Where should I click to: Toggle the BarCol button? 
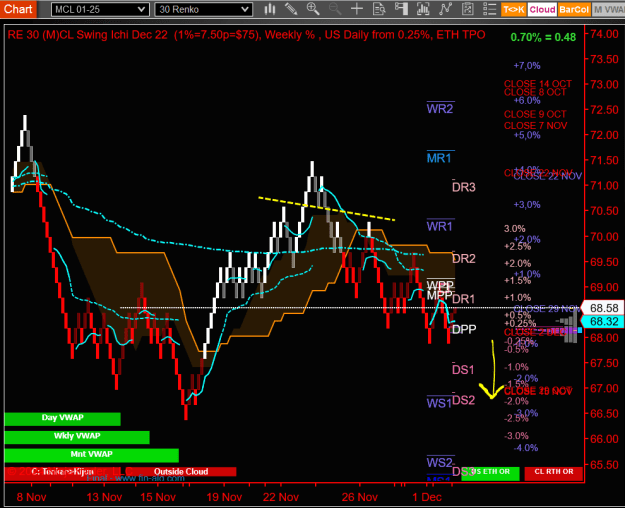[x=574, y=10]
